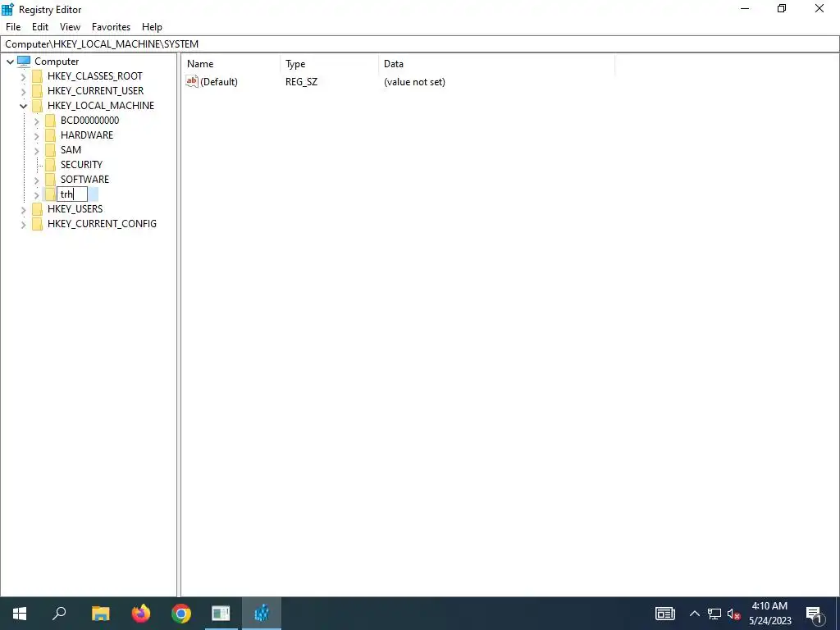Viewport: 840px width, 630px height.
Task: Select the BCD00000000 key label
Action: click(x=89, y=121)
